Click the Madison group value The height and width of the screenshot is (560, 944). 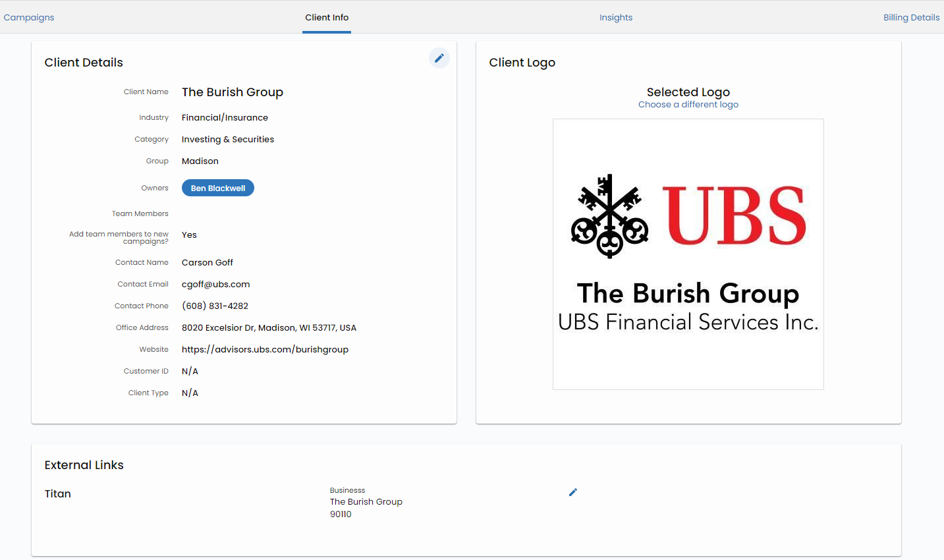(x=200, y=161)
